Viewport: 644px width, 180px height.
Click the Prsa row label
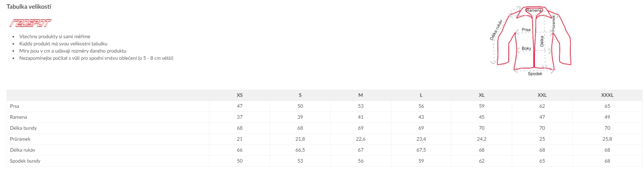point(14,106)
